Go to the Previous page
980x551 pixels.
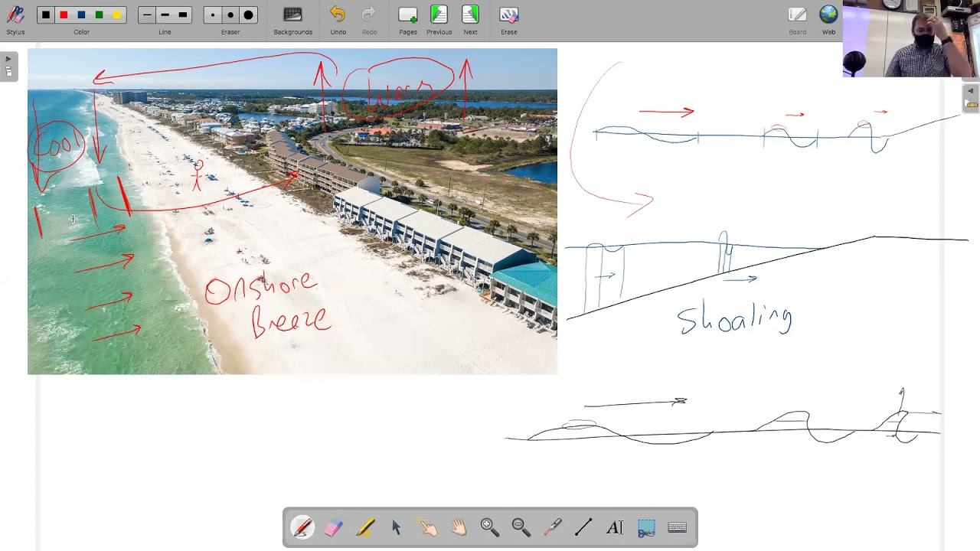tap(439, 20)
